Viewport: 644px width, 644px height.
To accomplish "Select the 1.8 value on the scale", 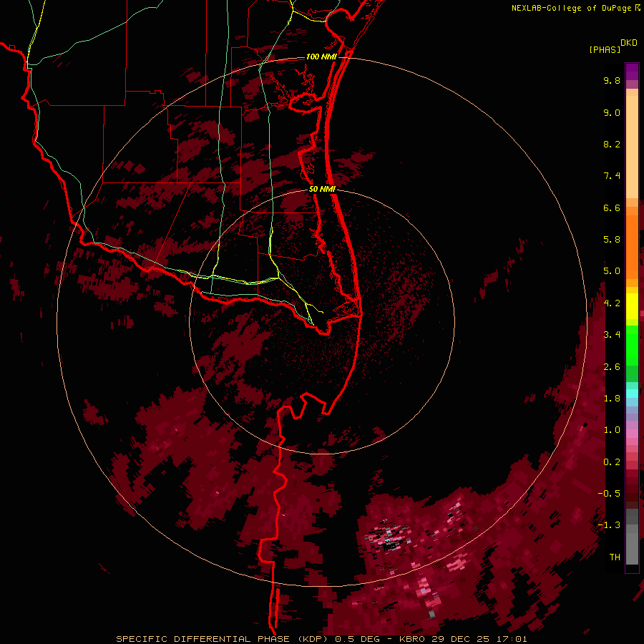I will pyautogui.click(x=612, y=399).
